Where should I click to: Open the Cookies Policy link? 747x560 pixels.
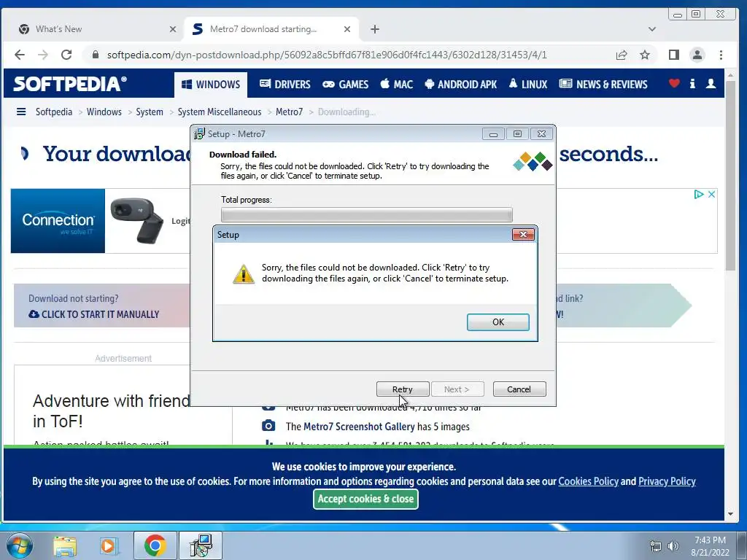[589, 481]
